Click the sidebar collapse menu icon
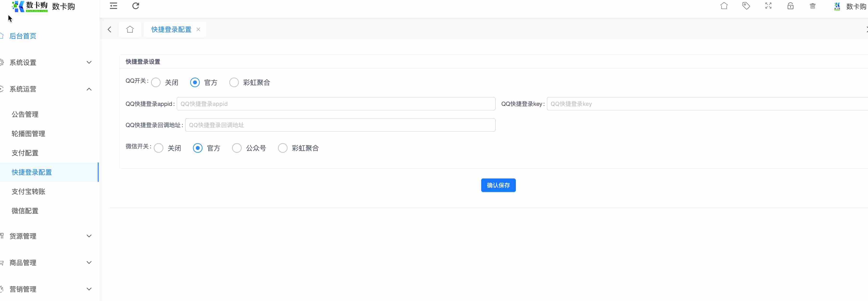This screenshot has height=301, width=868. pos(114,6)
